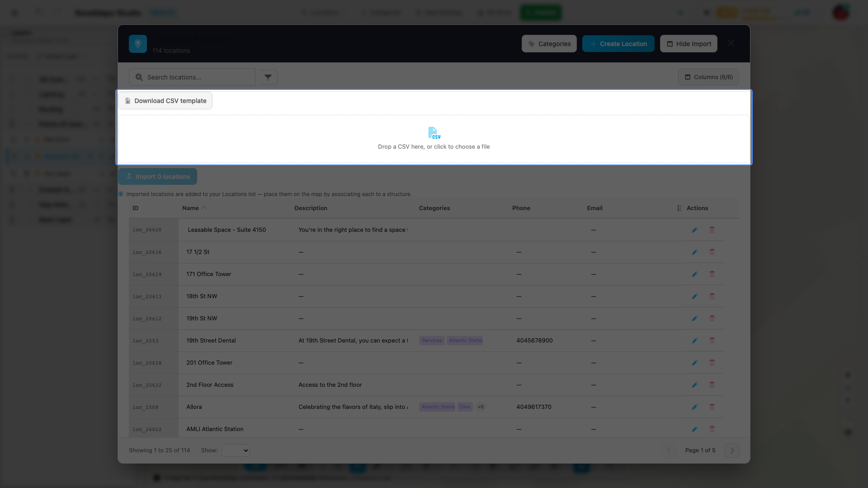
Task: Sort by the Name column header
Action: [194, 208]
